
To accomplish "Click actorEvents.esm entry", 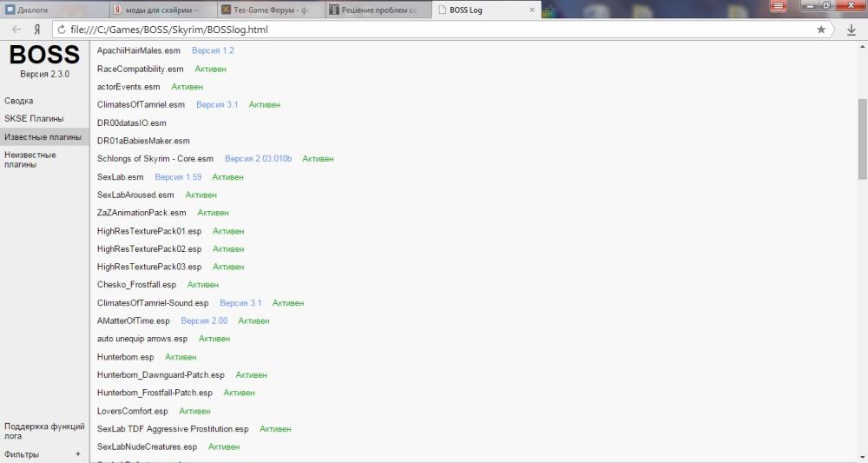I will (x=128, y=86).
